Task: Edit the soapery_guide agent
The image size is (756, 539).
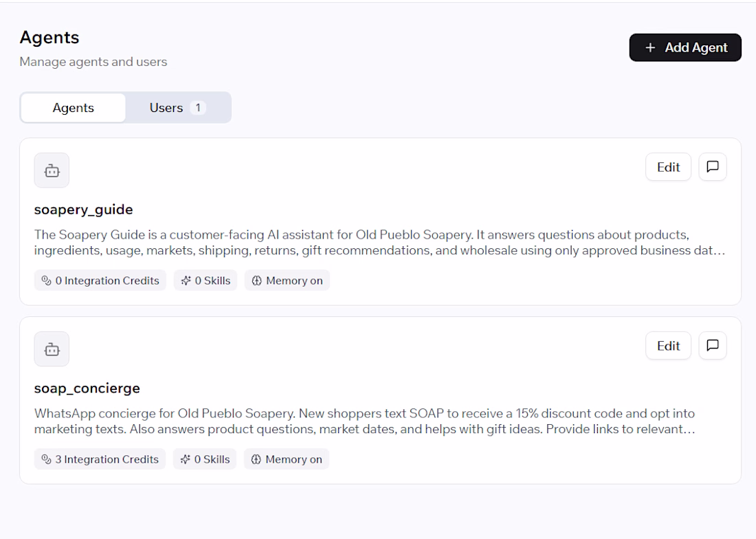Action: (668, 167)
